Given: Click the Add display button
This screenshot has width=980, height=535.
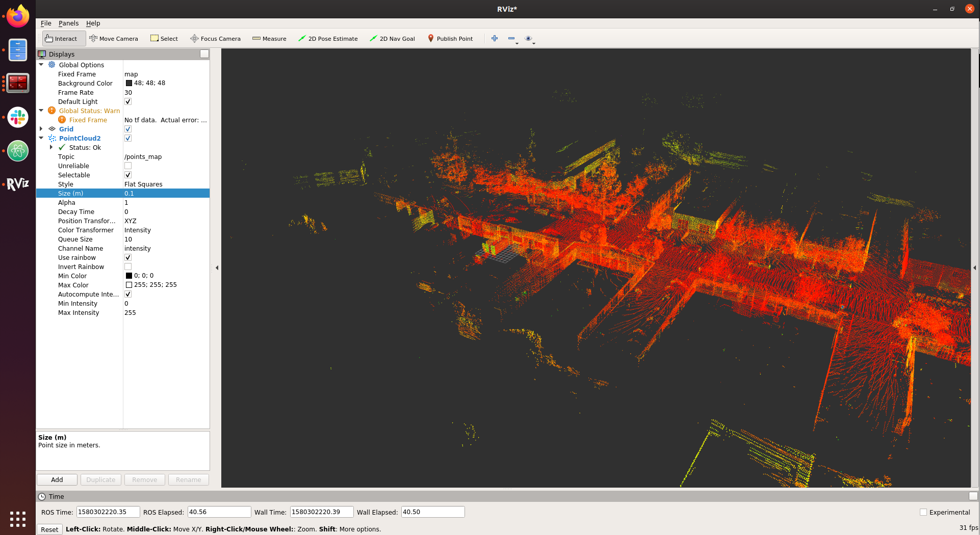Looking at the screenshot, I should [57, 480].
